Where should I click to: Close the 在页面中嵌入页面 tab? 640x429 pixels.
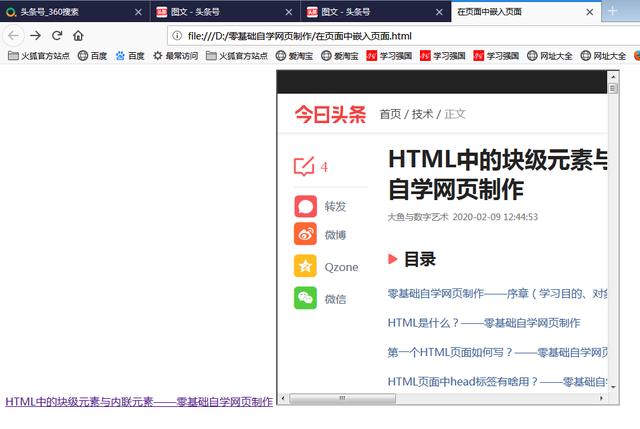pos(589,12)
